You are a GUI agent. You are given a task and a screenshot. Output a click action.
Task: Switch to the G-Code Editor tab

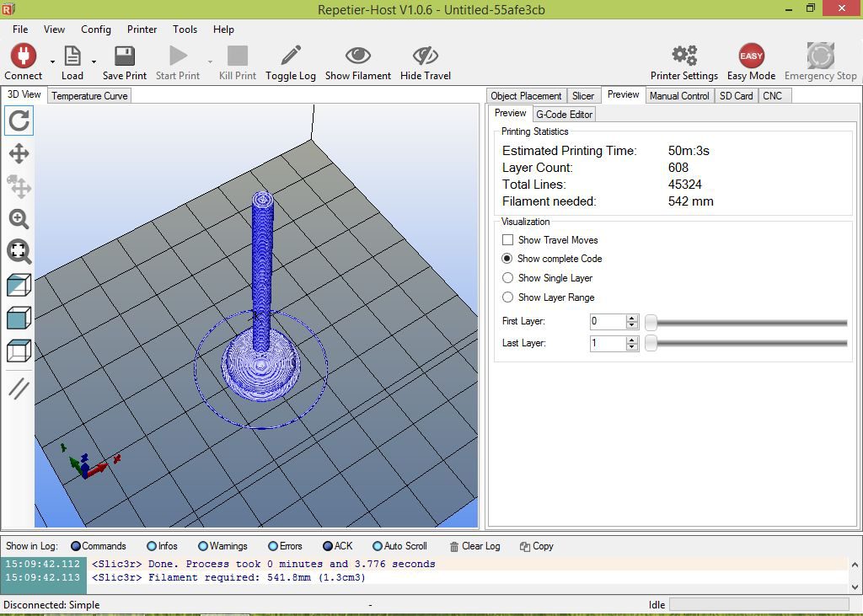(x=564, y=115)
